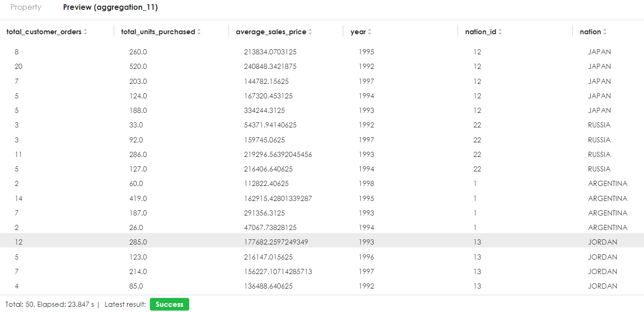644x312 pixels.
Task: Sort by year column icon
Action: [370, 32]
